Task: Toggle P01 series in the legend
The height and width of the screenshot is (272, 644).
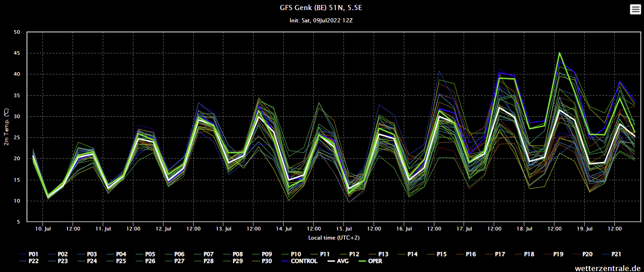Action: tap(29, 254)
